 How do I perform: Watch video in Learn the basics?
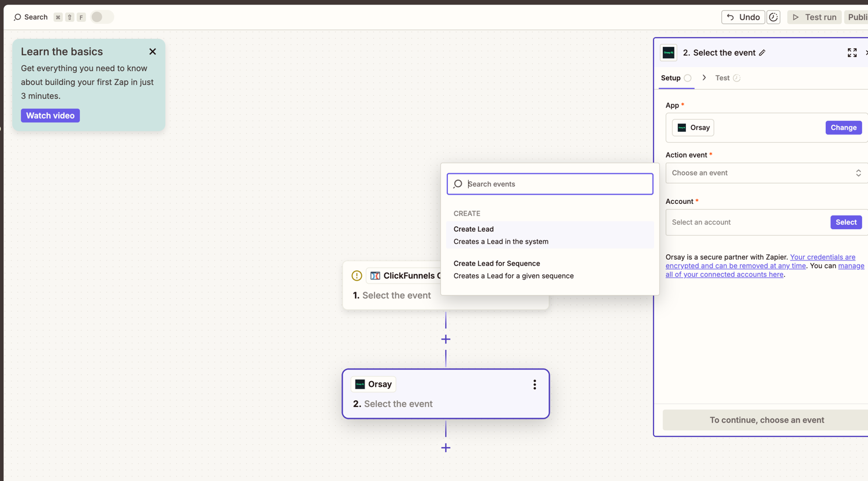coord(50,115)
